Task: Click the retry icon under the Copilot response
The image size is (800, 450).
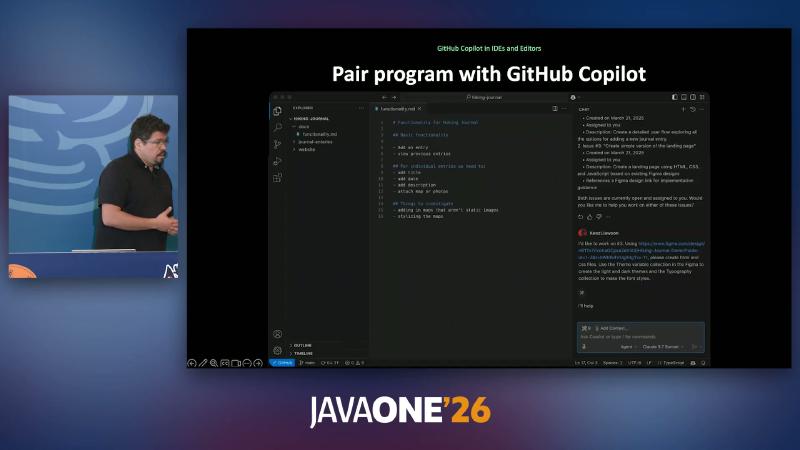Action: [x=581, y=217]
